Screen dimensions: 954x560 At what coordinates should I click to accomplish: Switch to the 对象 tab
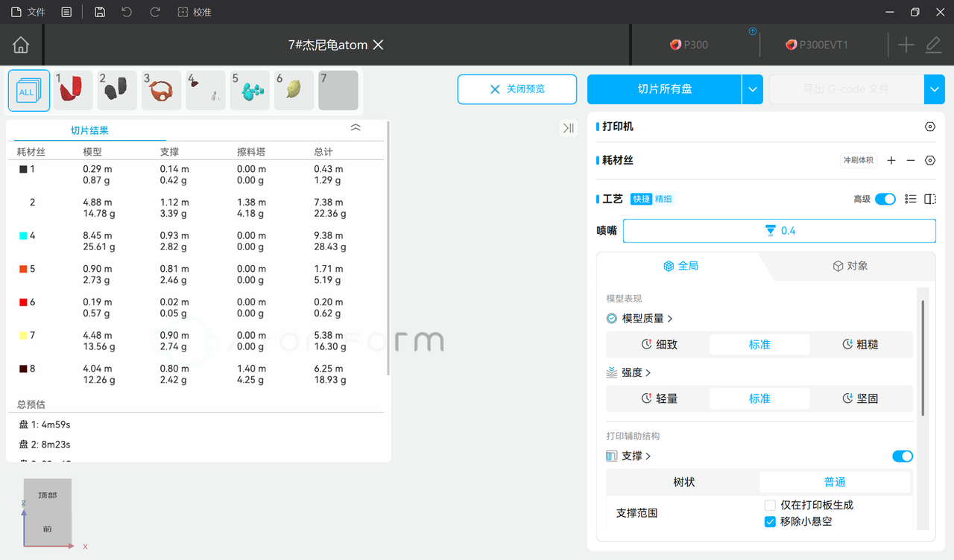(x=850, y=266)
